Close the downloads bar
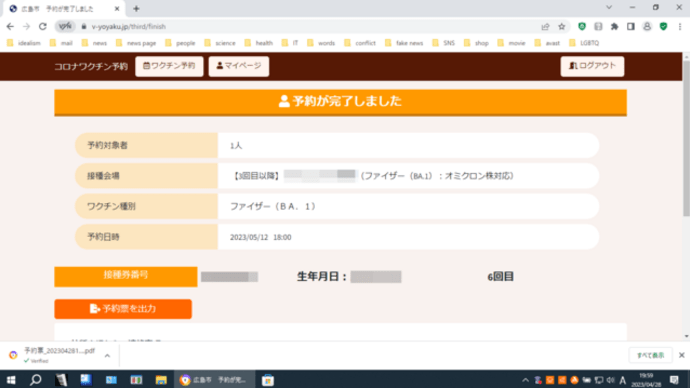The image size is (690, 388). (682, 355)
